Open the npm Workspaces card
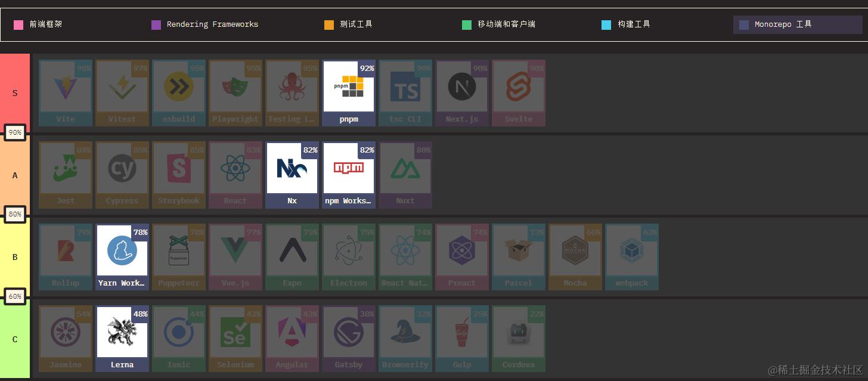 (x=349, y=175)
